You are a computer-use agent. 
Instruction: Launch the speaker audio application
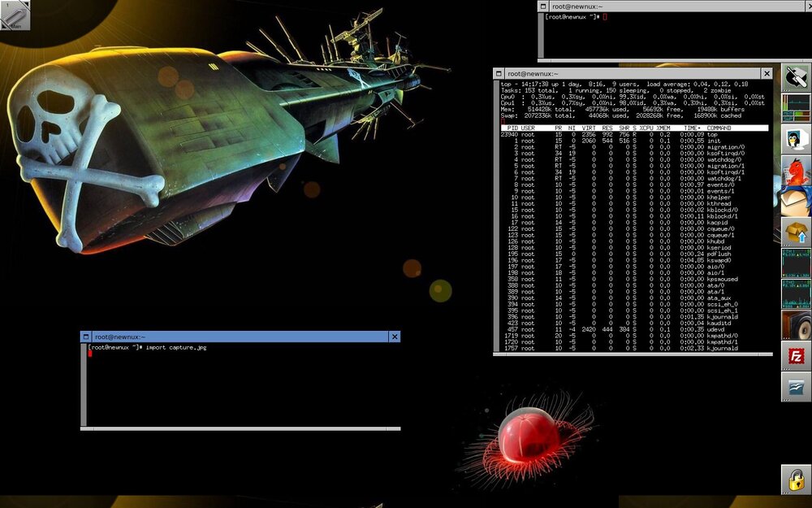click(x=796, y=324)
